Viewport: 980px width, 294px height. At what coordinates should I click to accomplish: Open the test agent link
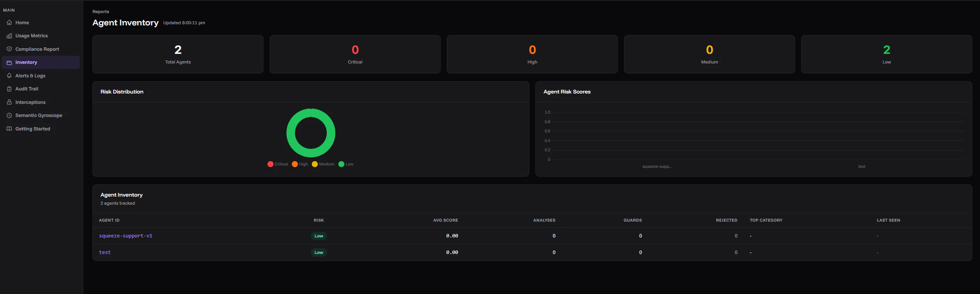pyautogui.click(x=105, y=252)
